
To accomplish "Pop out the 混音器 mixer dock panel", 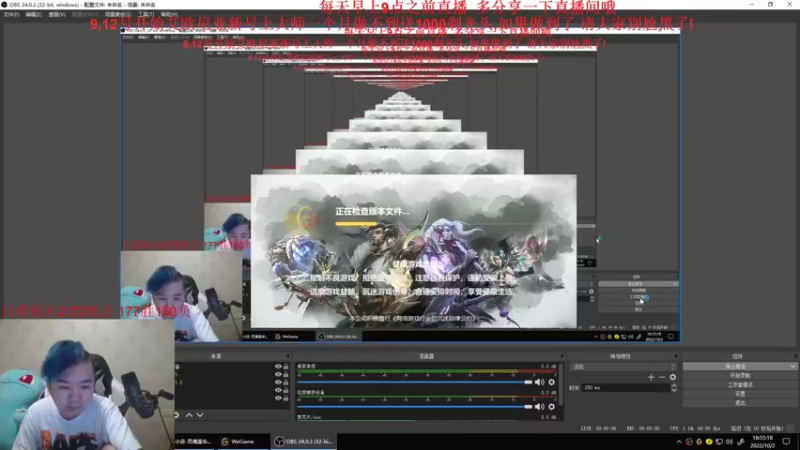I will coord(562,356).
